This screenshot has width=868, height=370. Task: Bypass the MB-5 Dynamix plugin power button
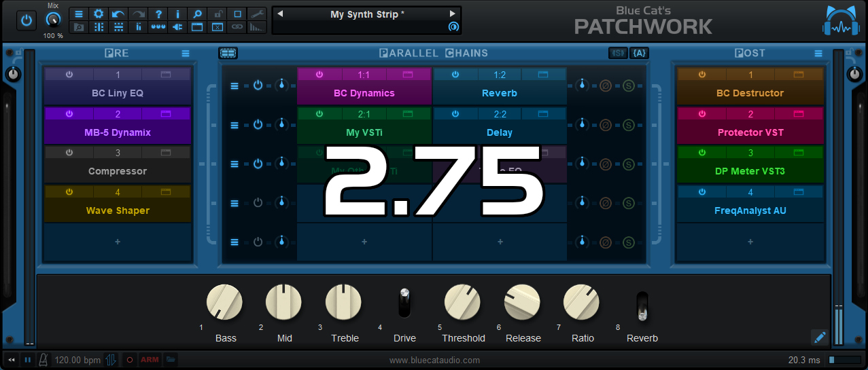click(x=69, y=114)
